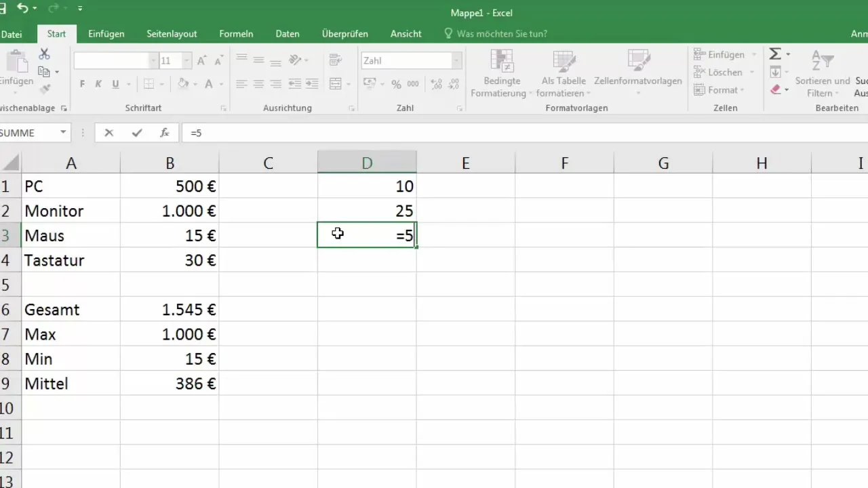Viewport: 868px width, 488px height.
Task: Click increase decimal places icon
Action: click(x=436, y=84)
